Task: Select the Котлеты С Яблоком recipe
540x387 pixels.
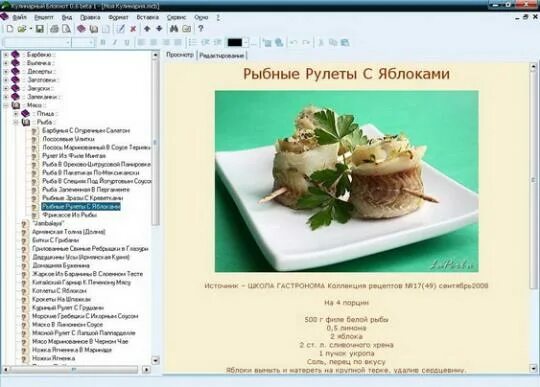Action: [x=59, y=291]
